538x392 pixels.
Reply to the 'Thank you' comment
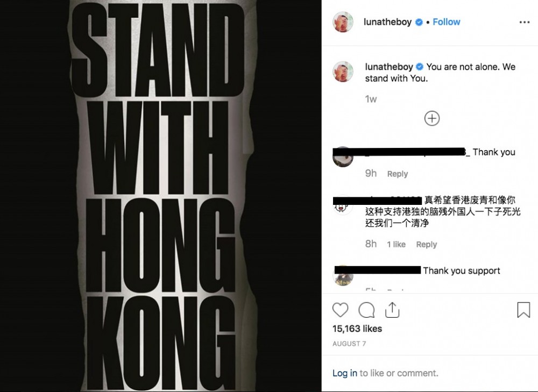point(398,174)
